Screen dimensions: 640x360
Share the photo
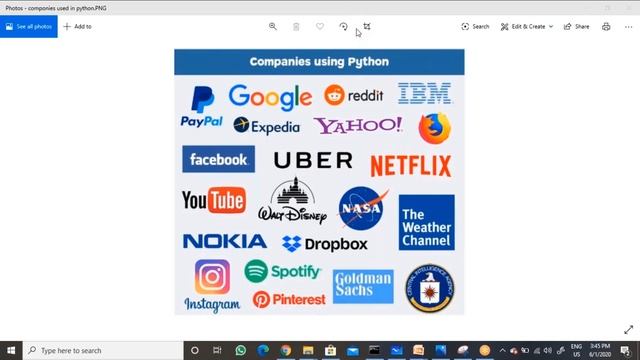[x=576, y=27]
